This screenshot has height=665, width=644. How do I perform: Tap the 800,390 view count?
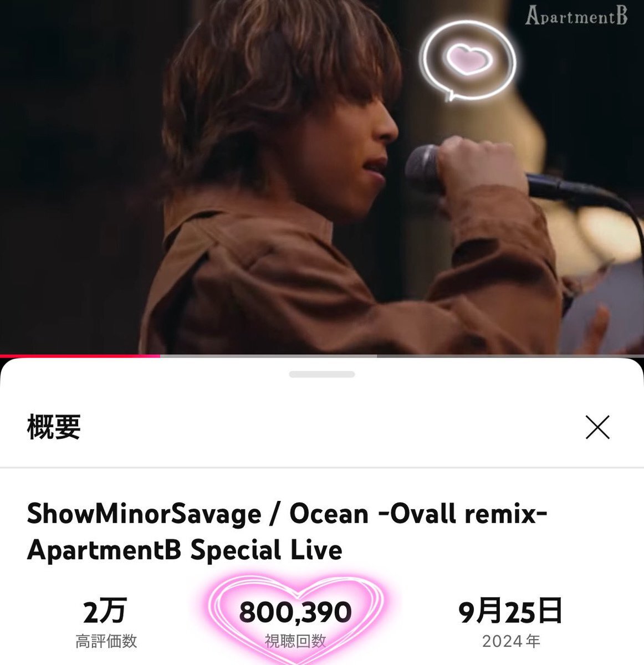[x=295, y=612]
